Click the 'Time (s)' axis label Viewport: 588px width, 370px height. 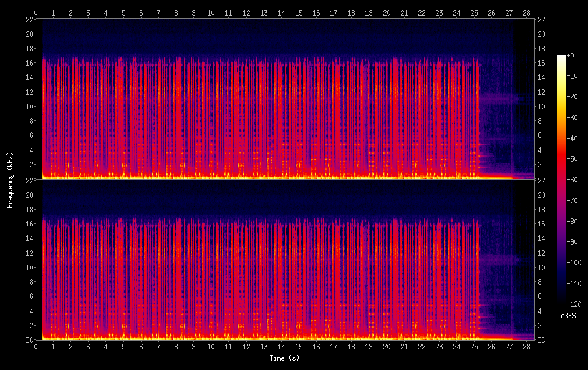(284, 358)
